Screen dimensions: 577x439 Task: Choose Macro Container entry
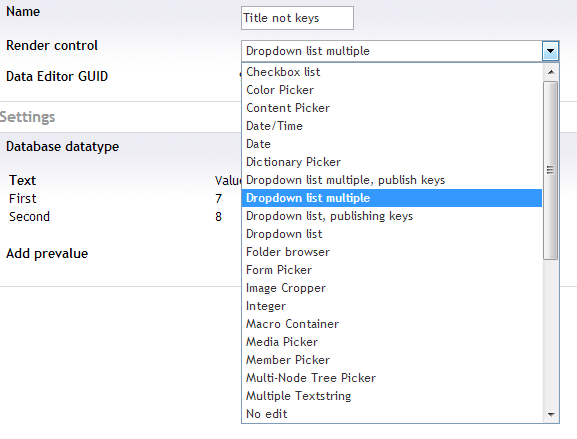392,324
